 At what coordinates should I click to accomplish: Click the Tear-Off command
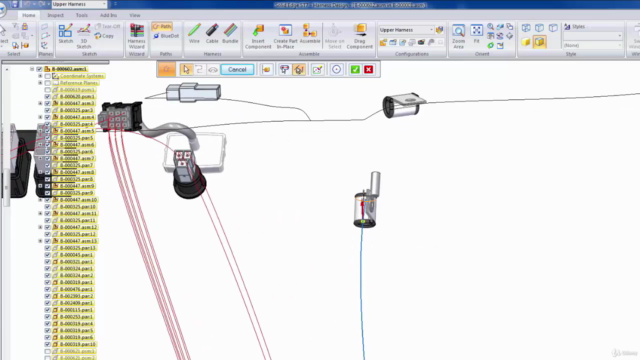pos(108,27)
